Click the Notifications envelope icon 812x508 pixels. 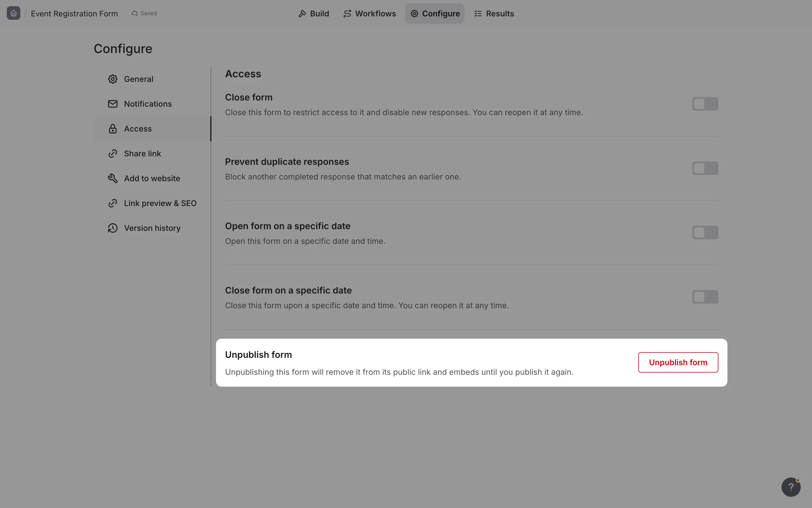click(113, 104)
